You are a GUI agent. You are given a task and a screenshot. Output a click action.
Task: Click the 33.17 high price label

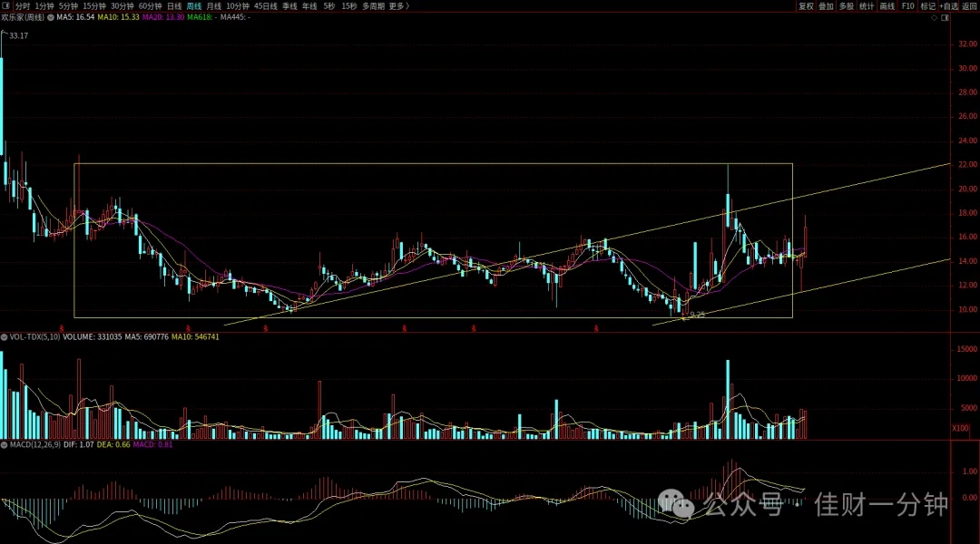tap(19, 36)
